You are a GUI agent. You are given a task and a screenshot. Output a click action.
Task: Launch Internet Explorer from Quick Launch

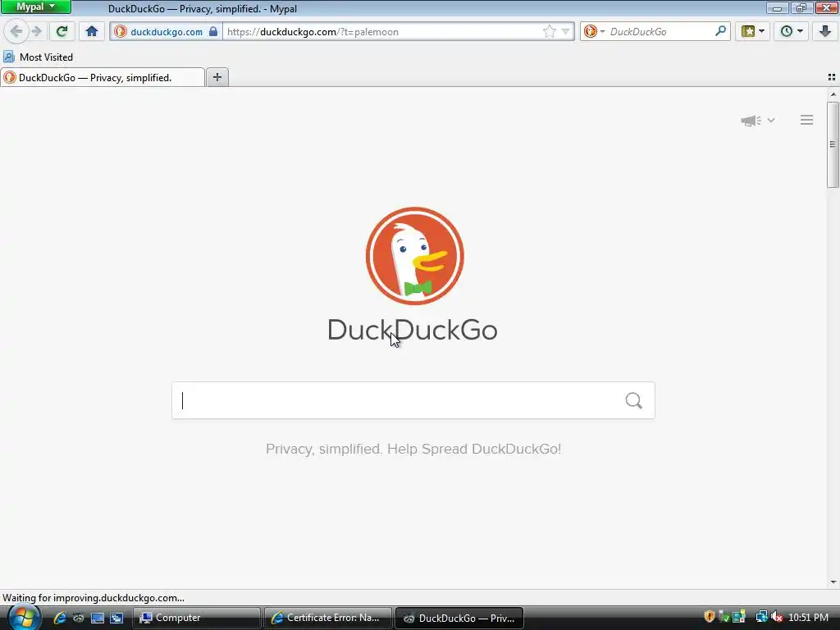click(59, 618)
